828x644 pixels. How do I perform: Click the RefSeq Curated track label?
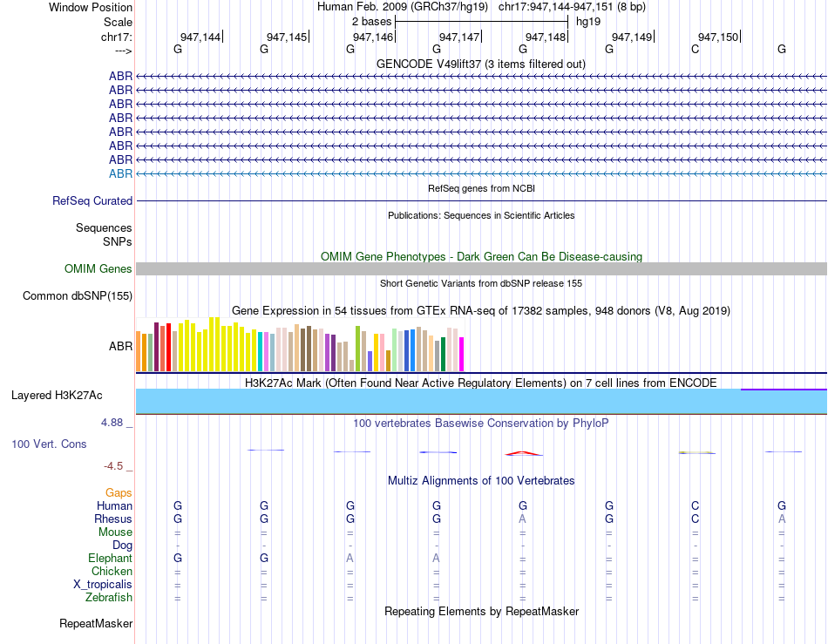click(92, 200)
